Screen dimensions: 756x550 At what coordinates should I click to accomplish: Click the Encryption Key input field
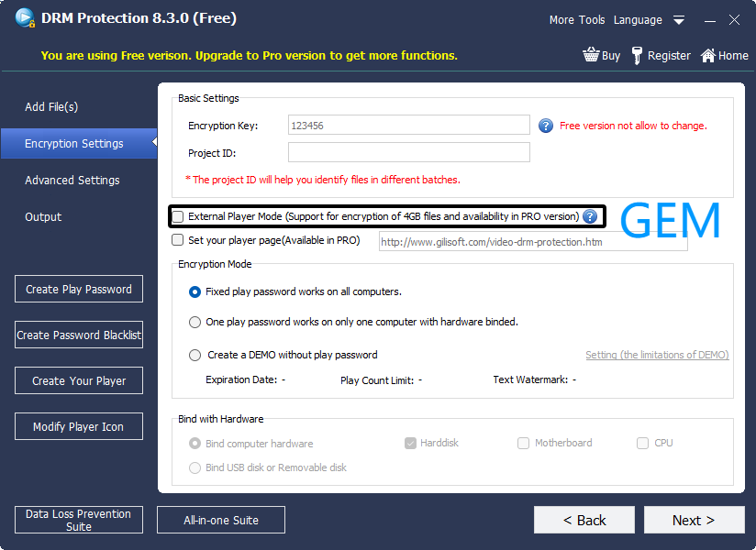pos(409,126)
